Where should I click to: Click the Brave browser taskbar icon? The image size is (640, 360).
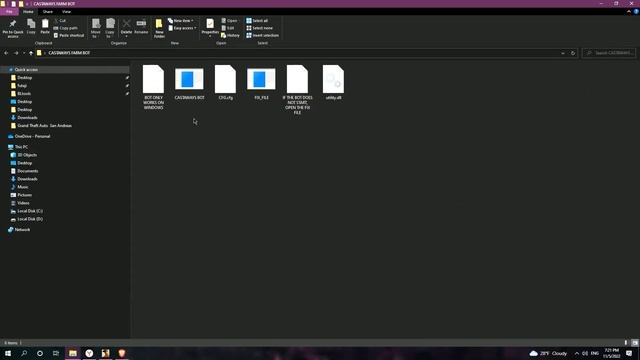point(122,353)
